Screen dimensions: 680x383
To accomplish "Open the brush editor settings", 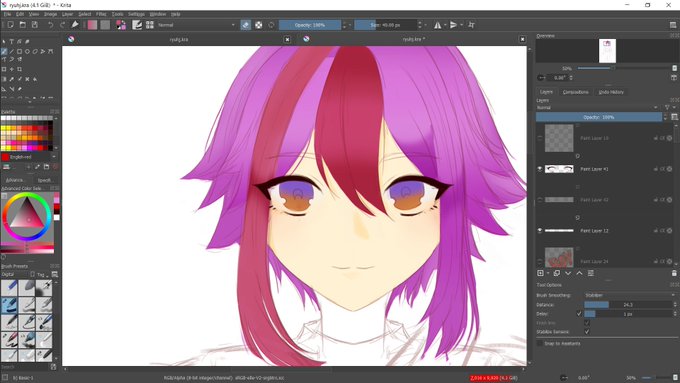I will click(x=137, y=25).
